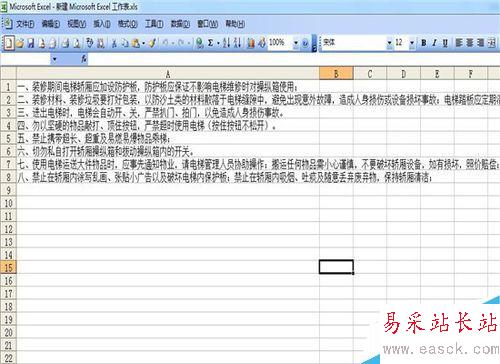Open the 文件(F) menu
500x364 pixels.
25,24
